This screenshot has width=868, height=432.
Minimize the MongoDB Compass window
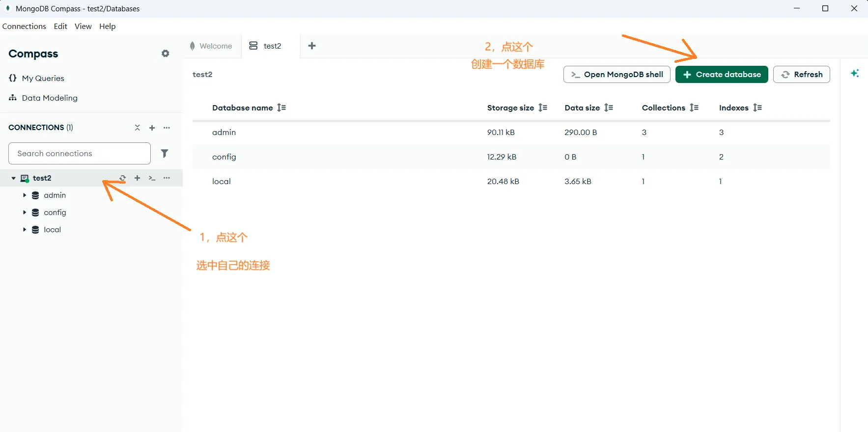tap(797, 8)
